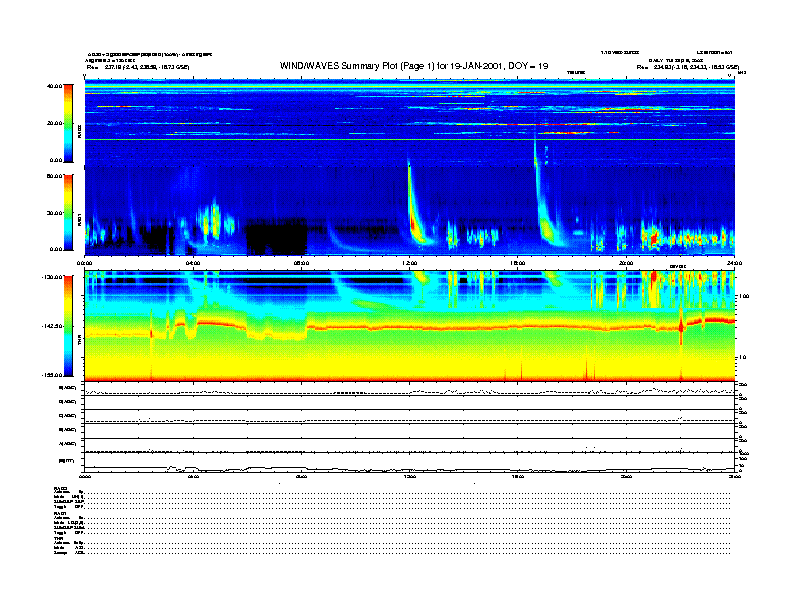This screenshot has height=612, width=792.
Task: Click the RAD2 heading in the status rows
Action: point(61,488)
